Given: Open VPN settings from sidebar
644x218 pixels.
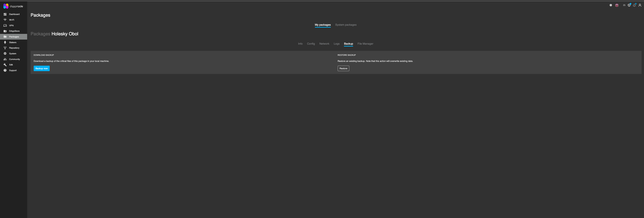Looking at the screenshot, I should click(x=11, y=25).
